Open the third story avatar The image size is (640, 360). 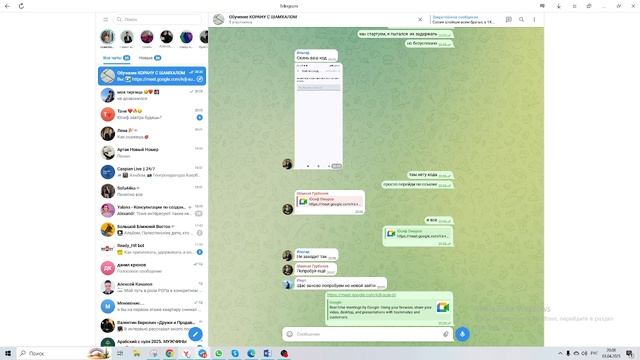coord(147,37)
